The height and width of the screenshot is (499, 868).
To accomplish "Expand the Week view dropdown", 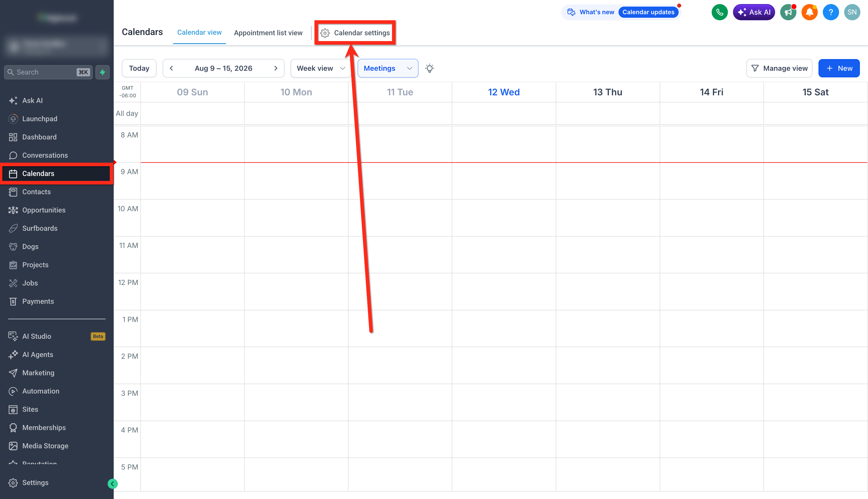I will coord(320,68).
